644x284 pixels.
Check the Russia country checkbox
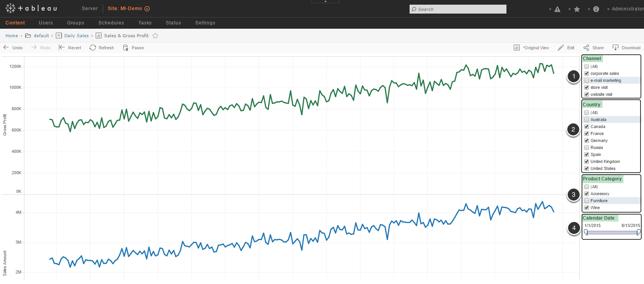[x=587, y=147]
